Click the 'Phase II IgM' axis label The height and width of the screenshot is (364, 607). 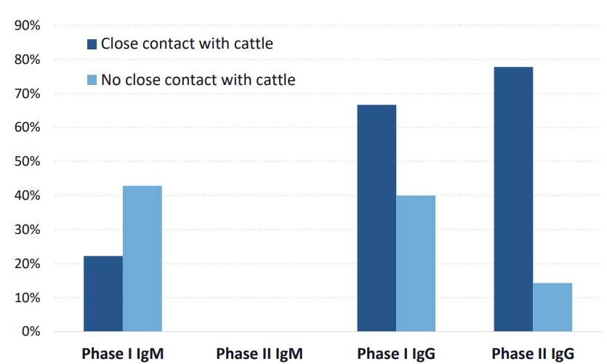click(259, 354)
